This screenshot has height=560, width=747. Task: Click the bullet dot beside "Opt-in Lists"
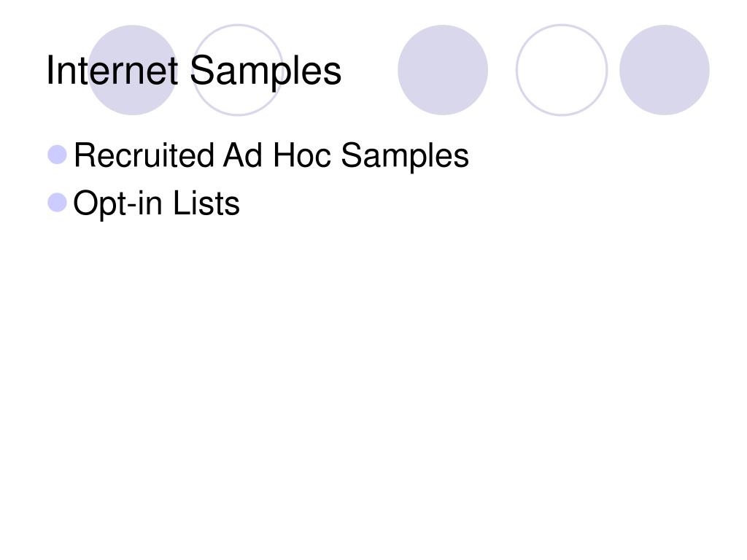58,203
